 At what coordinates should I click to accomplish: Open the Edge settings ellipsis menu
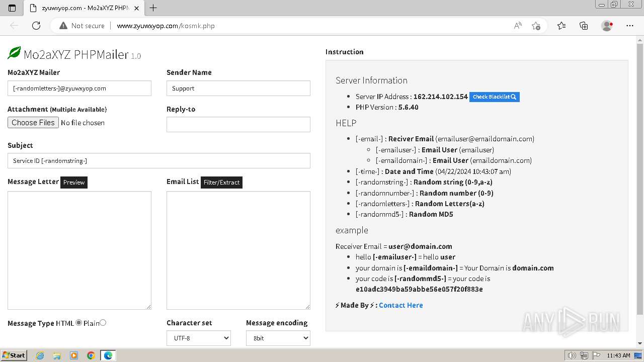point(630,26)
